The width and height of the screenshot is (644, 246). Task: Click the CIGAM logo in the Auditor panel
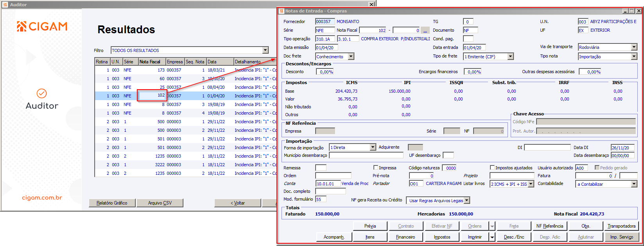[42, 27]
